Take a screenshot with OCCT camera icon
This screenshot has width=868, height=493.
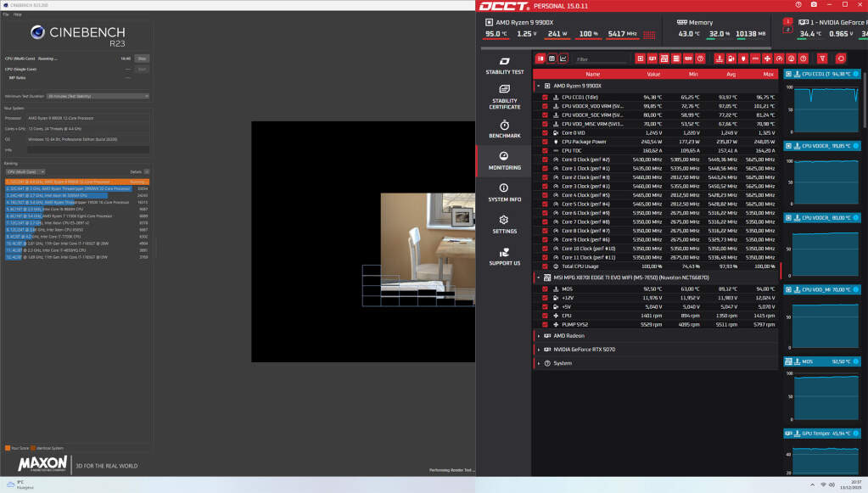click(x=814, y=5)
